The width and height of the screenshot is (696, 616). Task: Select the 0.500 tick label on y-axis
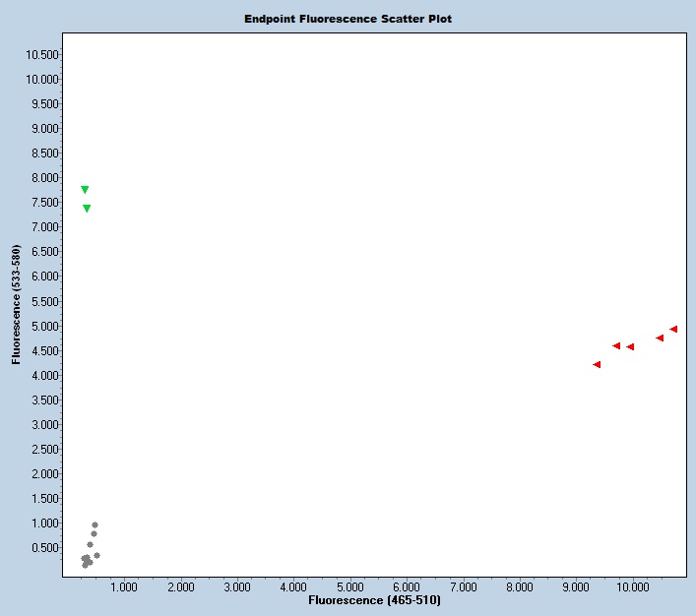45,548
